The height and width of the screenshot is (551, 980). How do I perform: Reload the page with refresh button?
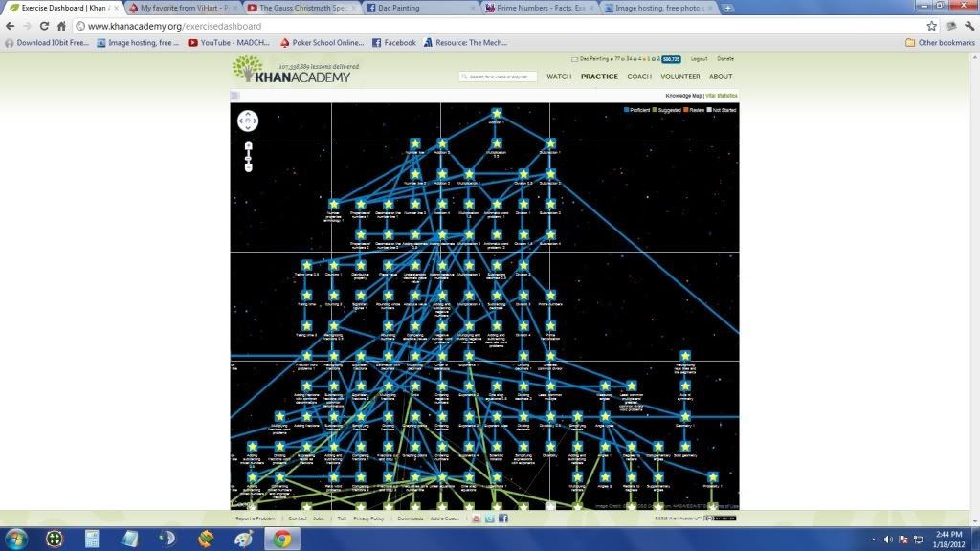[45, 26]
